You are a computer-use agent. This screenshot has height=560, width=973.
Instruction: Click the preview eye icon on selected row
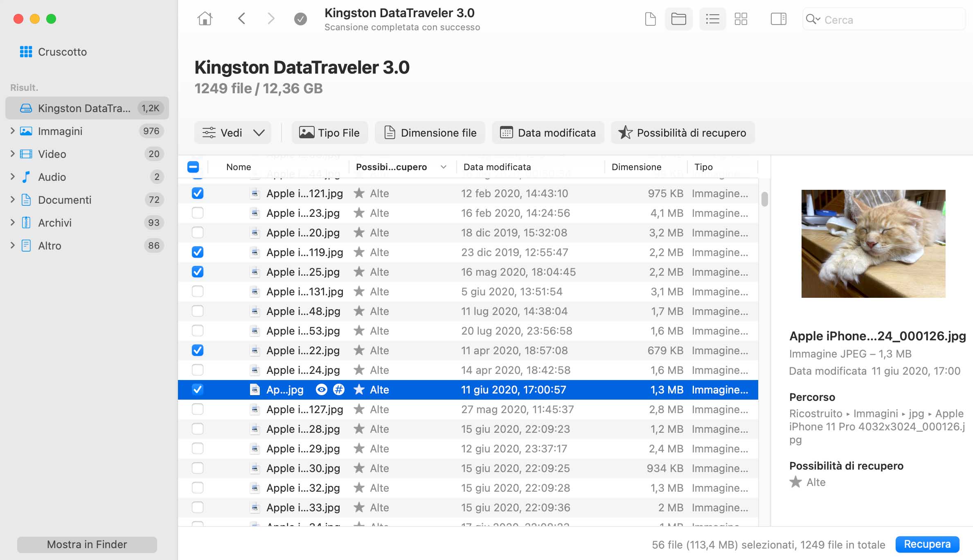pyautogui.click(x=322, y=389)
